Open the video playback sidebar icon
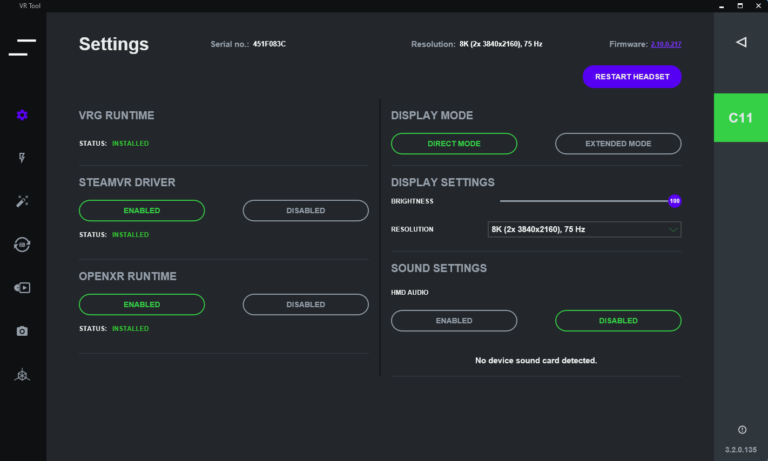Viewport: 768px width, 461px height. coord(22,288)
